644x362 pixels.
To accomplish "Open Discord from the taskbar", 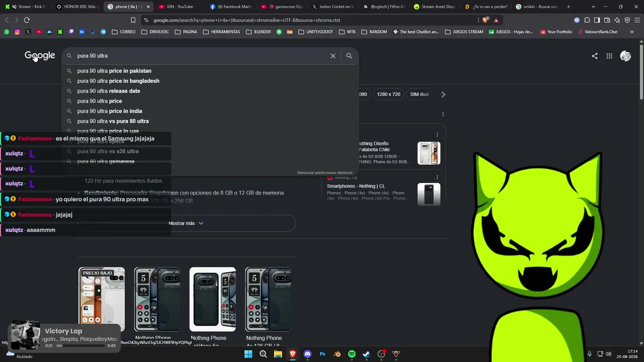I will pyautogui.click(x=307, y=354).
